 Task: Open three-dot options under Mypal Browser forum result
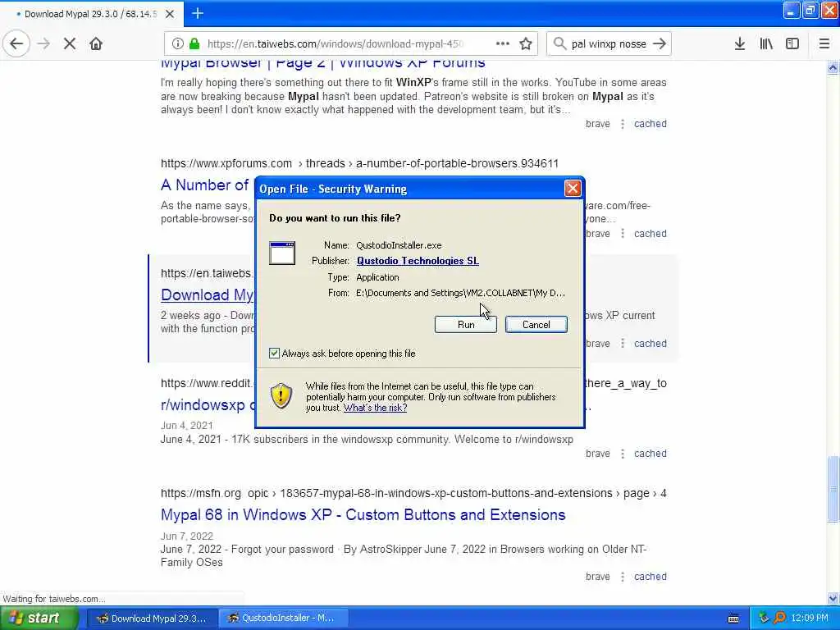tap(623, 124)
